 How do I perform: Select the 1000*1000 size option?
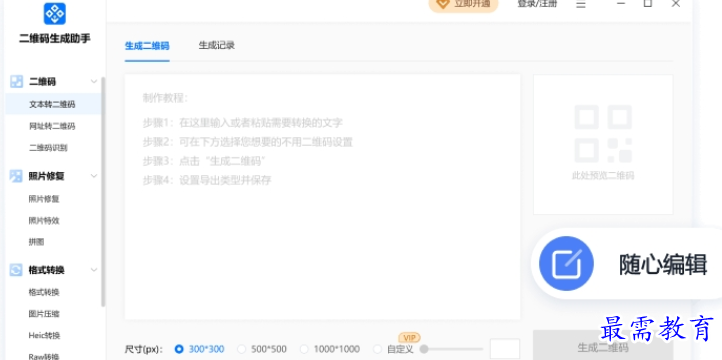(x=330, y=349)
